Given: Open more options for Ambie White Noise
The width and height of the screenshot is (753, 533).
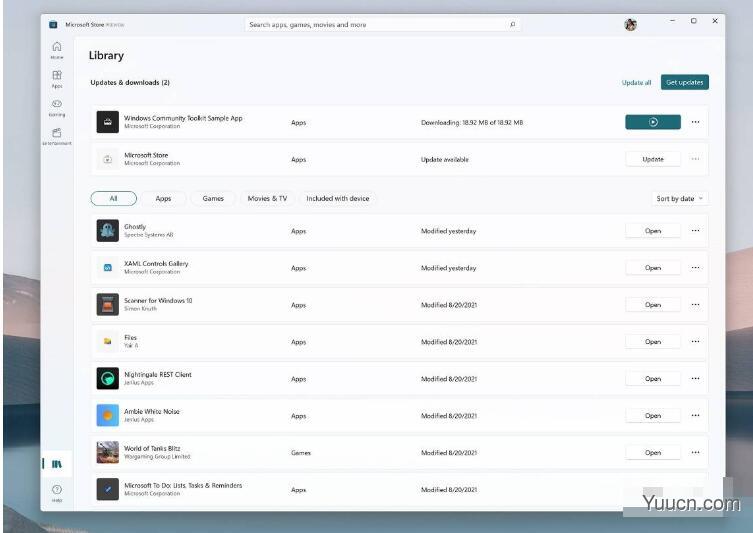Looking at the screenshot, I should click(695, 415).
